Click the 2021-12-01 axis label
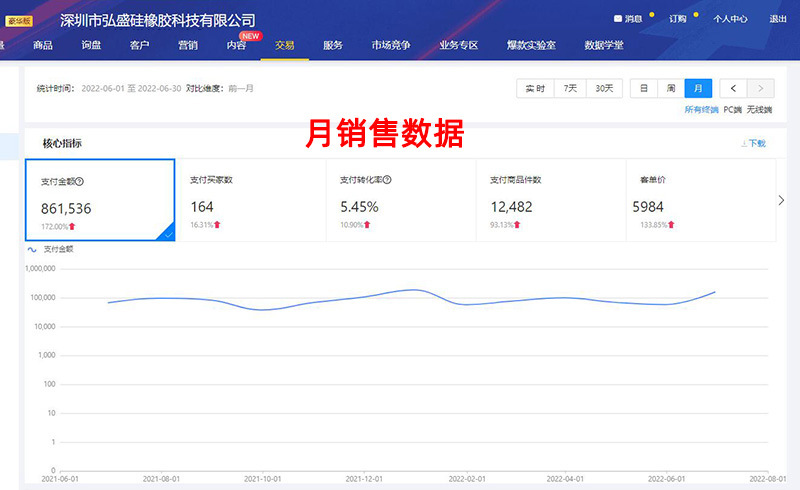 pos(364,479)
